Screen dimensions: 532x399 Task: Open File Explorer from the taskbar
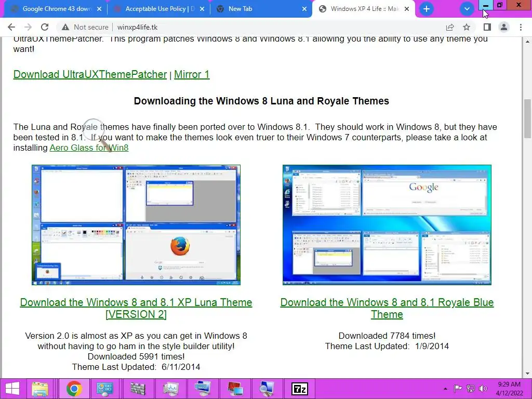(x=40, y=389)
